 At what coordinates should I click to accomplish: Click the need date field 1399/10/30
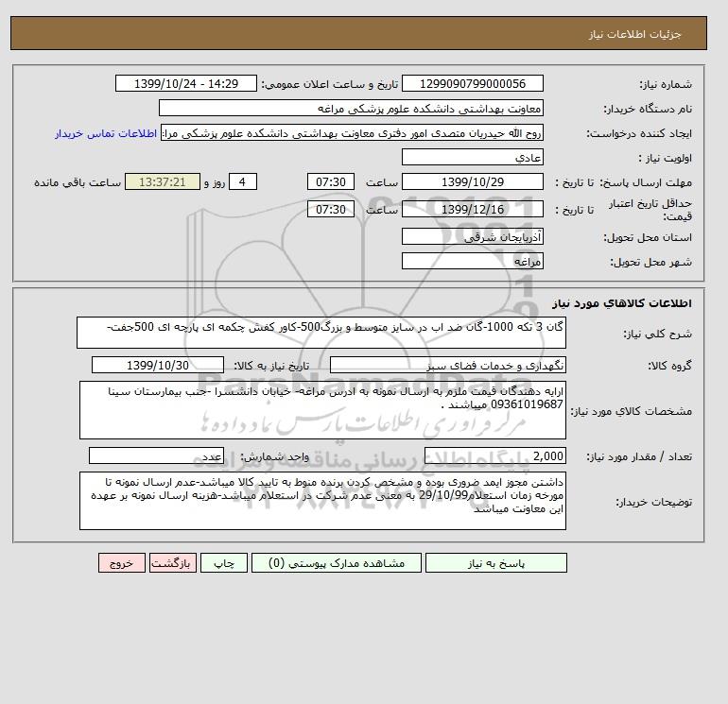[x=158, y=365]
